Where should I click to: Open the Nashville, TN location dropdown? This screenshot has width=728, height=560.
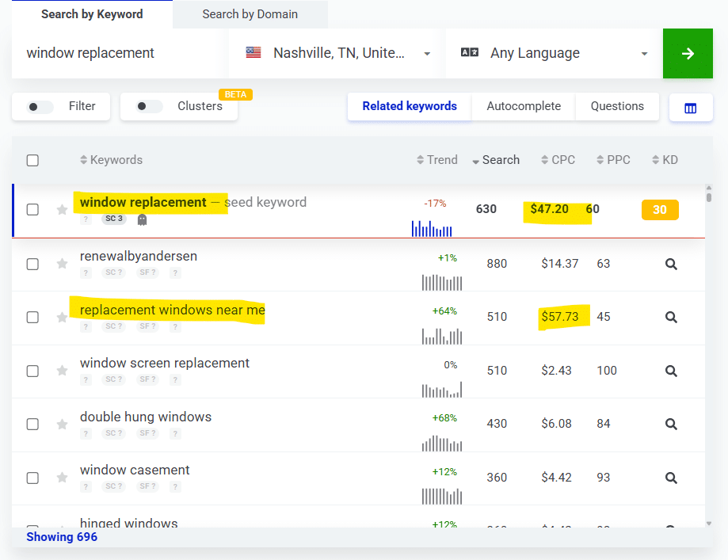click(x=337, y=53)
